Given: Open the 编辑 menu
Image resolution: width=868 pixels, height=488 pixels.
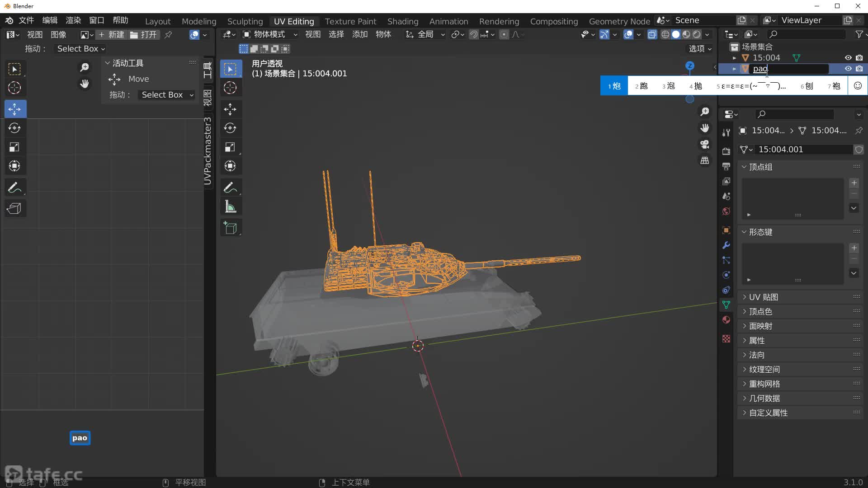Looking at the screenshot, I should [50, 20].
